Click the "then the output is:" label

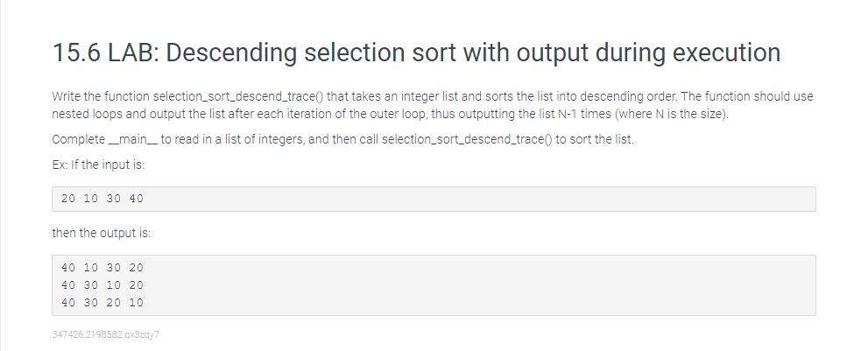click(102, 233)
